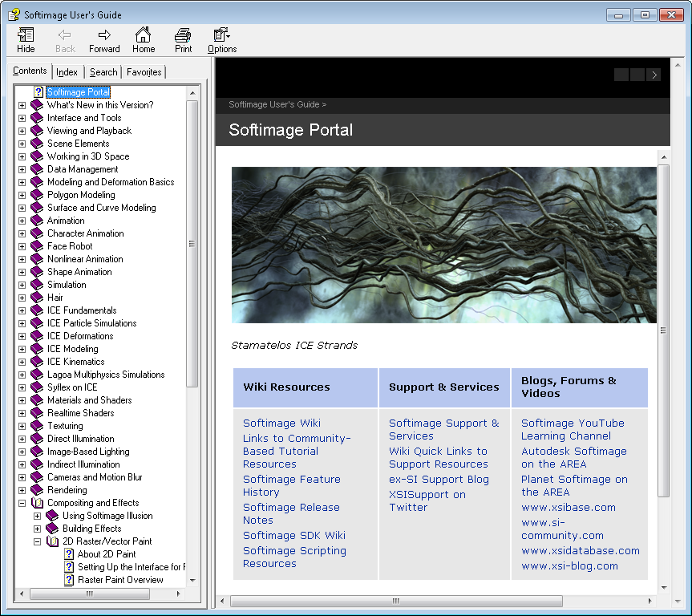Select Raster Paint Overview topic
Viewport: 692px width, 616px height.
[x=120, y=580]
